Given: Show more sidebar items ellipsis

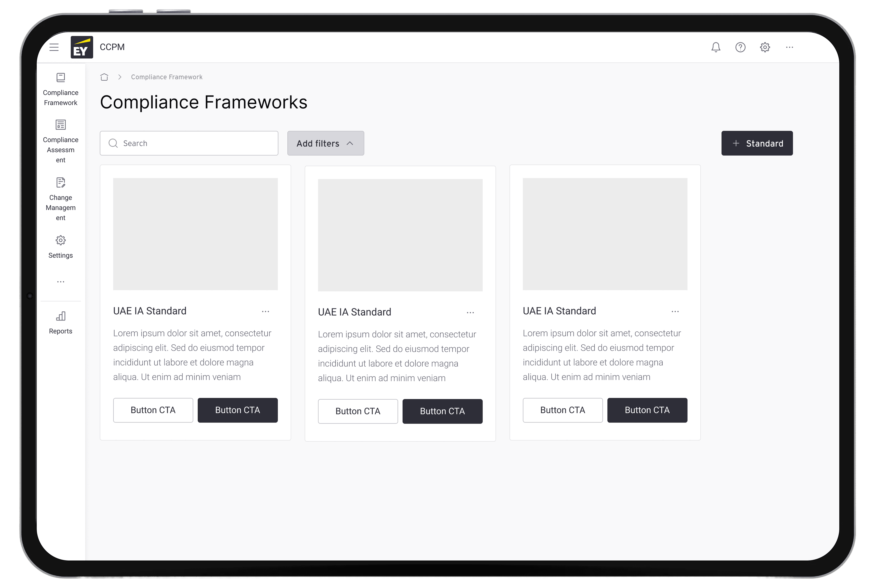Looking at the screenshot, I should pos(61,282).
